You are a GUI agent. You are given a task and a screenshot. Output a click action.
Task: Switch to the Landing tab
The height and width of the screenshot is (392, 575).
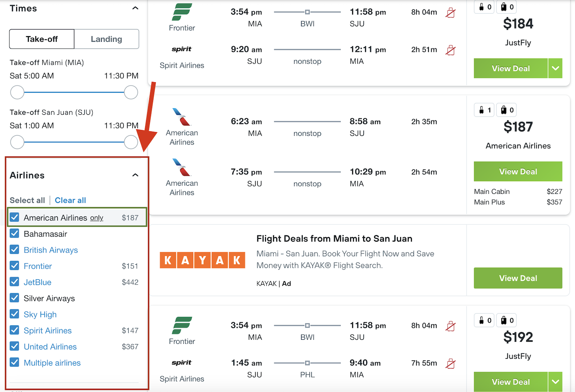pyautogui.click(x=106, y=39)
